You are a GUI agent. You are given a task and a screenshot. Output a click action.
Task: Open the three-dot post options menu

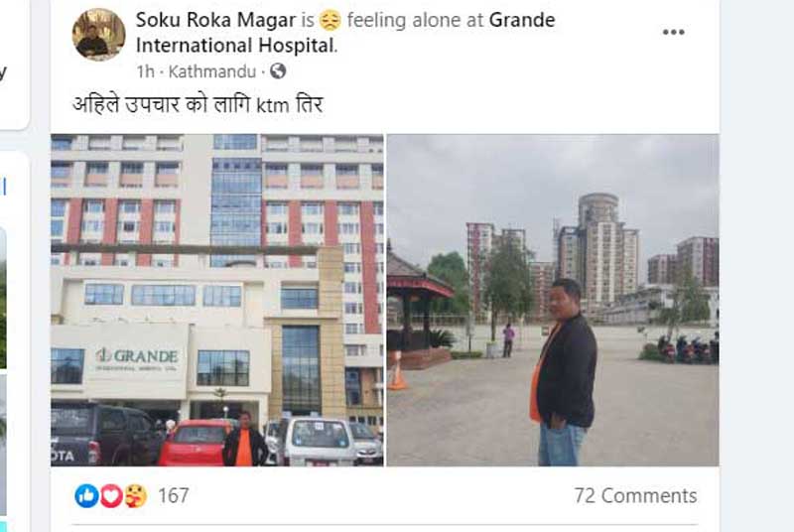coord(674,33)
